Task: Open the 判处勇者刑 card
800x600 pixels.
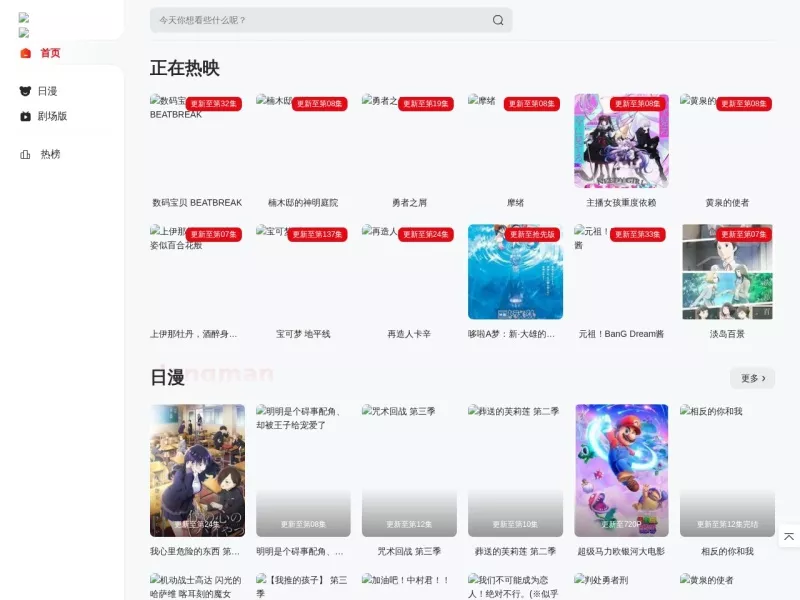Action: (621, 587)
